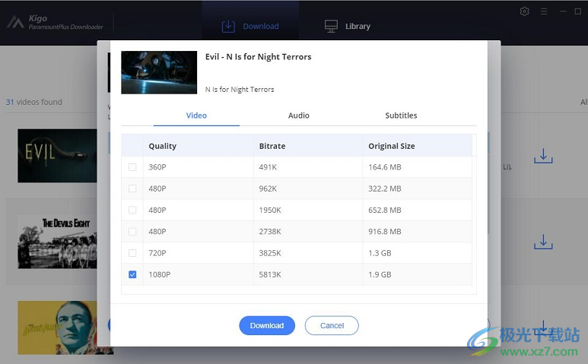
Task: Click the blue Download button
Action: tap(267, 325)
